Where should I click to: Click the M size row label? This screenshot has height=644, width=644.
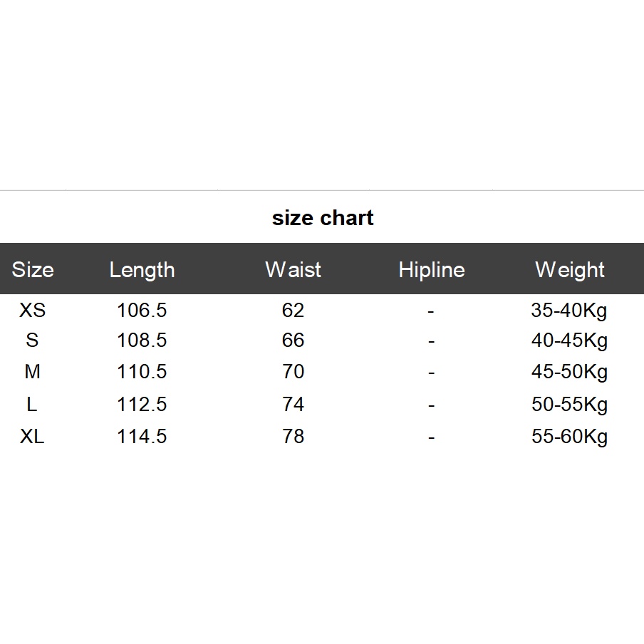point(32,372)
